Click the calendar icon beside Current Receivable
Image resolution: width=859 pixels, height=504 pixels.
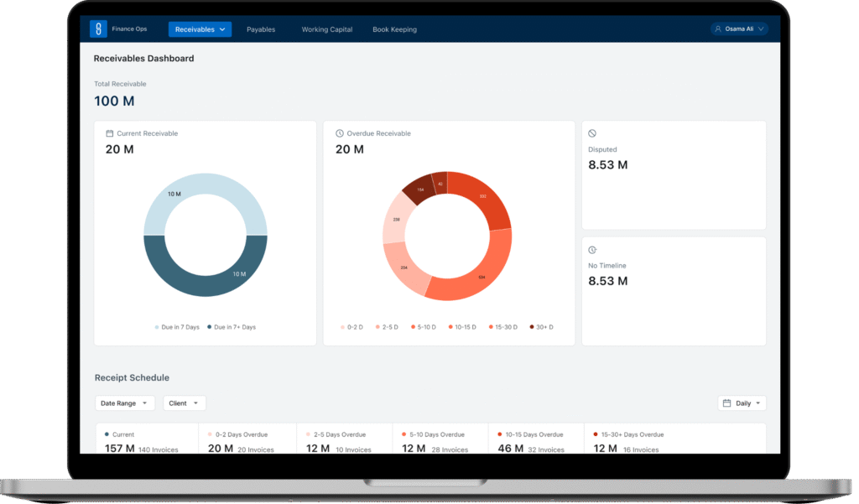pyautogui.click(x=109, y=133)
